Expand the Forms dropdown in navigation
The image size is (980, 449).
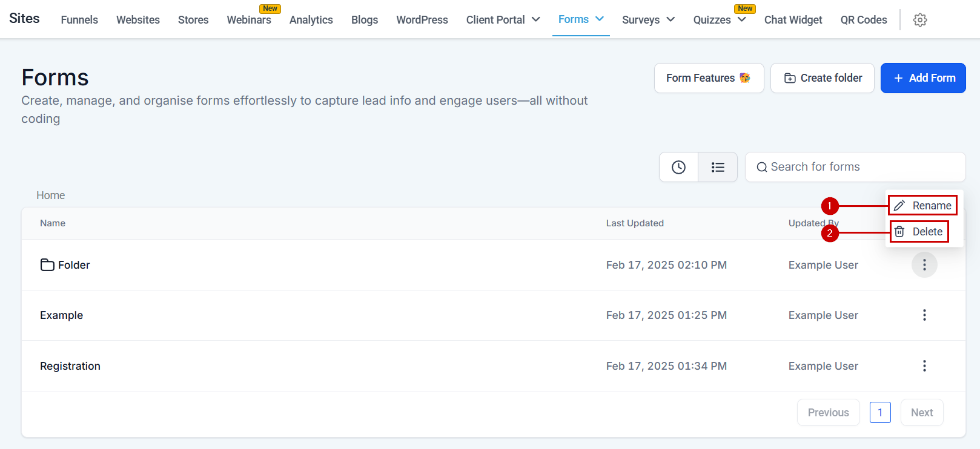(580, 19)
